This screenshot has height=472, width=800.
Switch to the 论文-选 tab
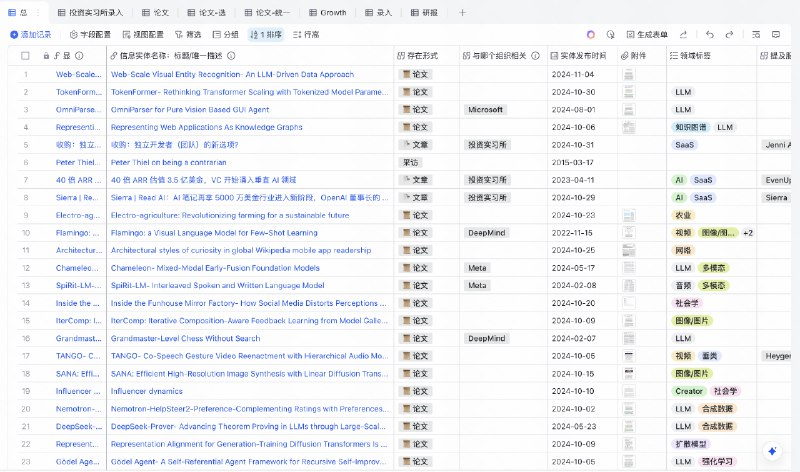206,12
